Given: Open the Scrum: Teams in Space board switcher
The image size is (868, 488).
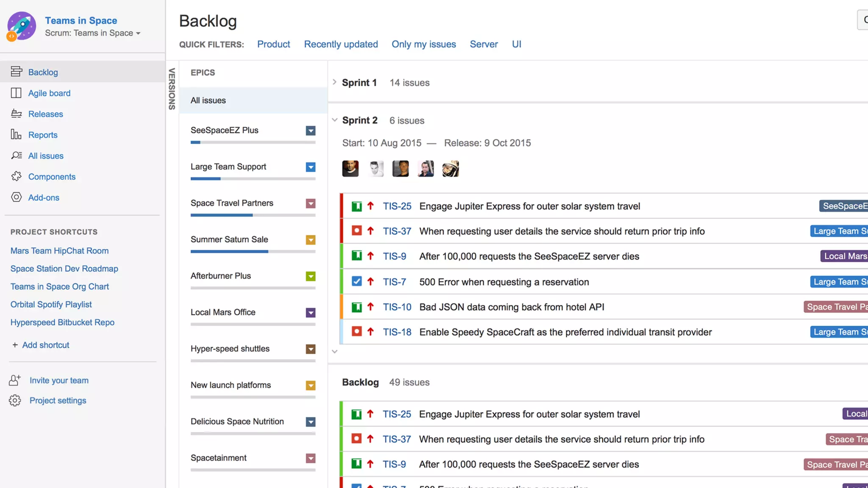Looking at the screenshot, I should (x=92, y=33).
